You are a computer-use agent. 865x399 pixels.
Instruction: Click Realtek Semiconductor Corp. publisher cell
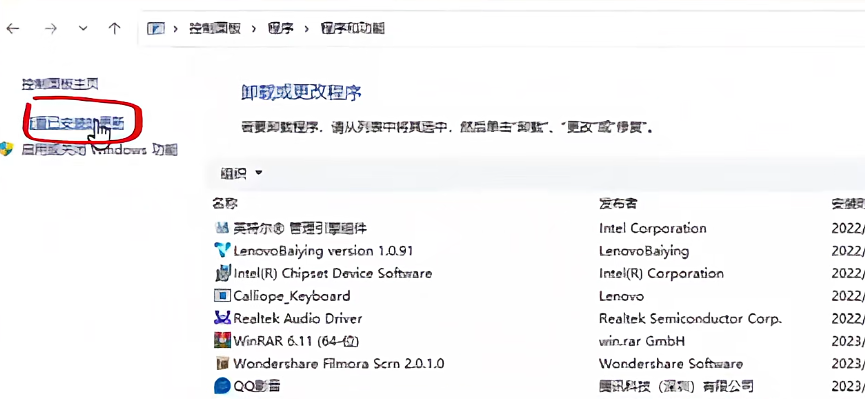point(690,318)
